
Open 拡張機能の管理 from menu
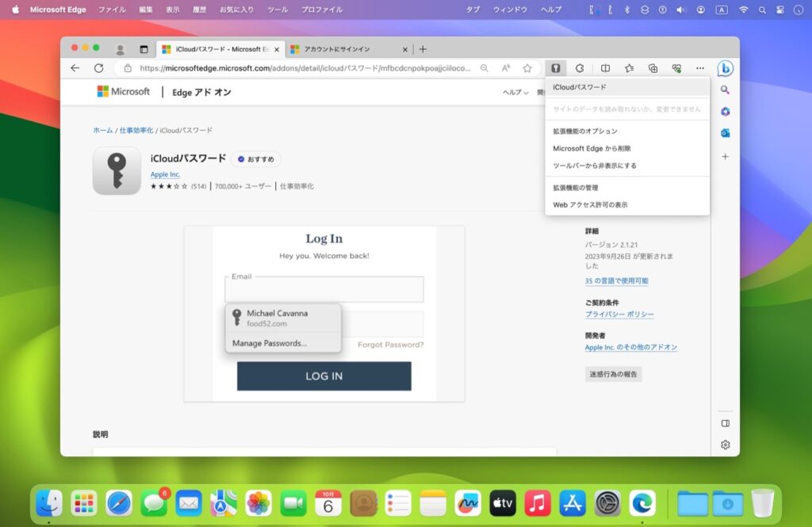[627, 187]
